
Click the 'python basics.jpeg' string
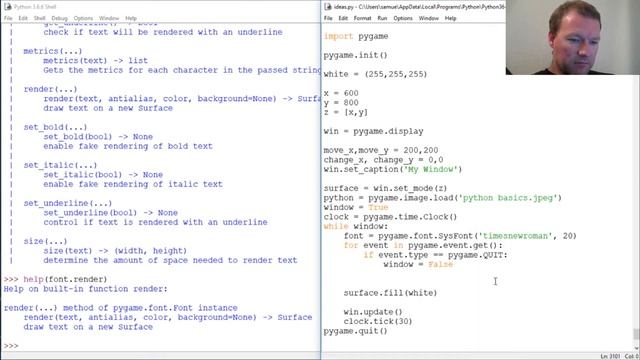click(508, 198)
